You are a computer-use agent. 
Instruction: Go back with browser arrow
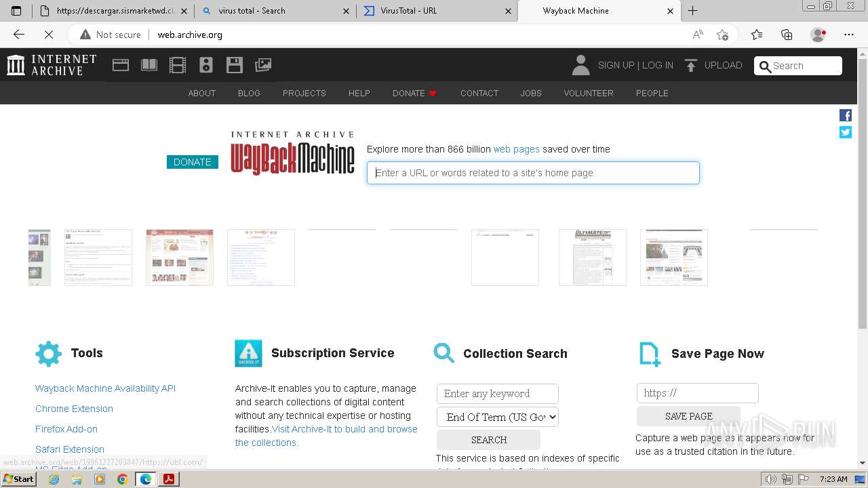click(19, 35)
